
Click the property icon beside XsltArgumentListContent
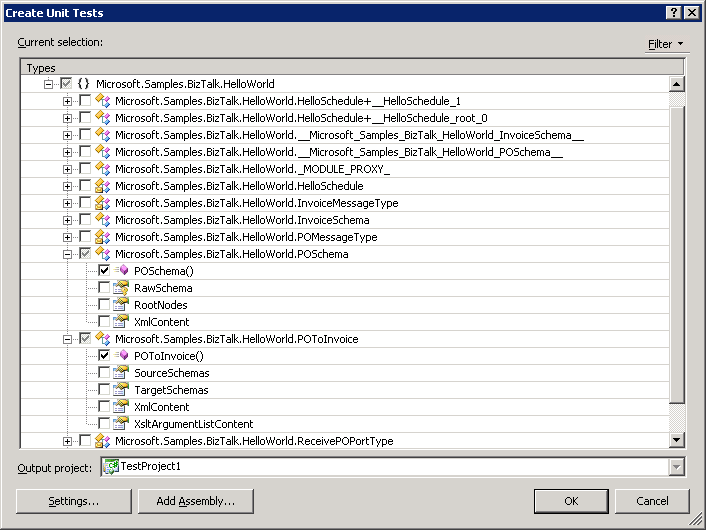(121, 424)
